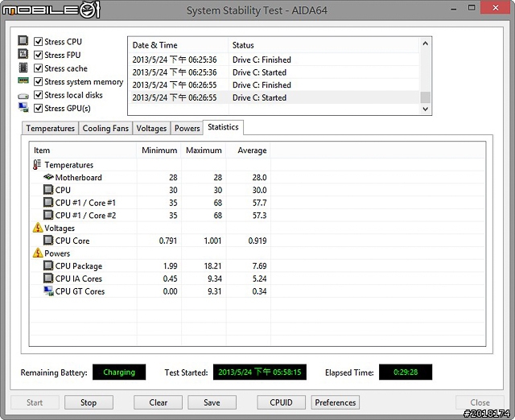The width and height of the screenshot is (515, 420).
Task: Click the cache chip icon beside Stress cache
Action: tap(23, 68)
